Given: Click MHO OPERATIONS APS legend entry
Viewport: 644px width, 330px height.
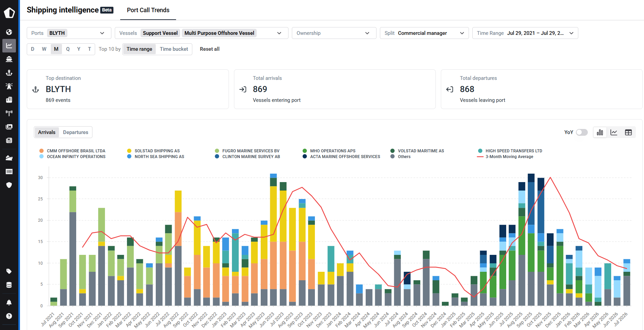Looking at the screenshot, I should coord(329,151).
